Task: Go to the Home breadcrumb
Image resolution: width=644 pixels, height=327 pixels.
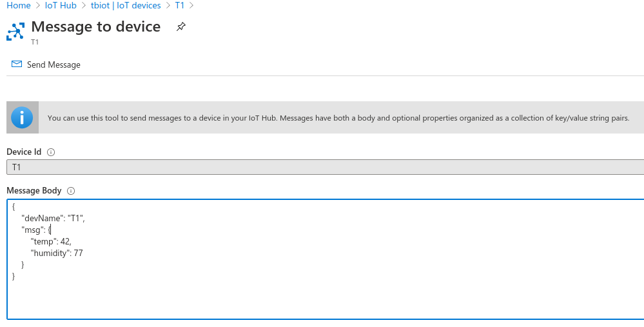Action: [x=19, y=6]
